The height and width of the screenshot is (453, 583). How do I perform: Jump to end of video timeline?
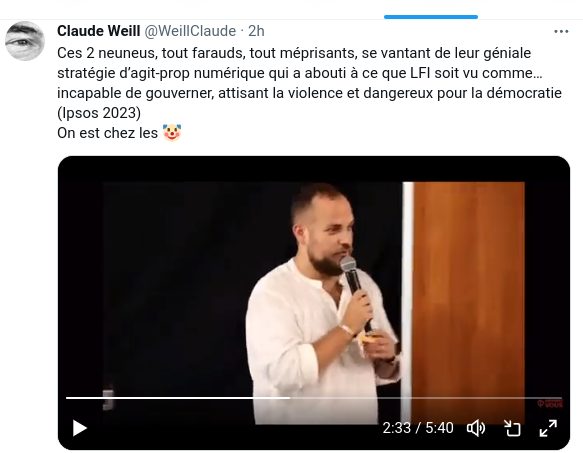[561, 398]
